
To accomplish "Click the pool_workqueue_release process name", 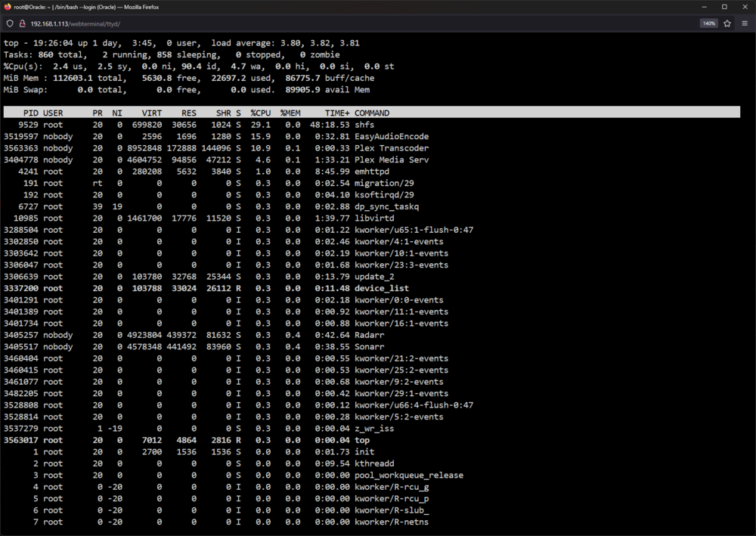I will 409,476.
